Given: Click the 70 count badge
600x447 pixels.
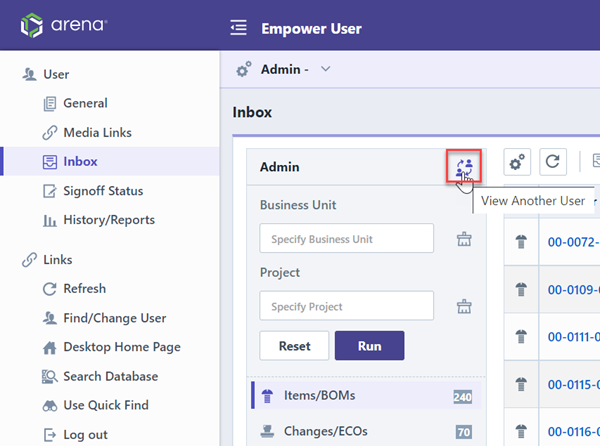Looking at the screenshot, I should [464, 432].
